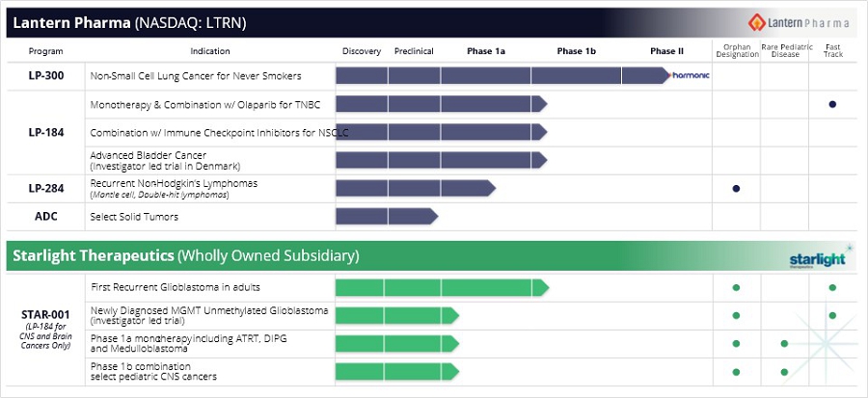Click the LP-300 program label
868x398 pixels.
tap(46, 75)
